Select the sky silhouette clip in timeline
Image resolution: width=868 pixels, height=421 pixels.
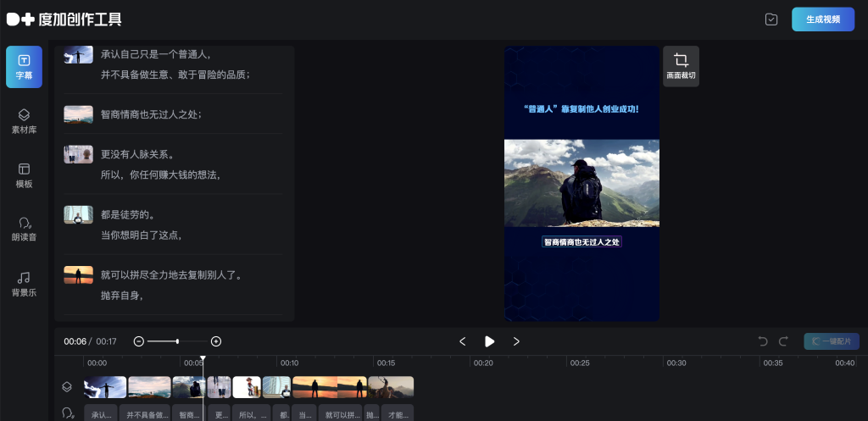click(105, 387)
